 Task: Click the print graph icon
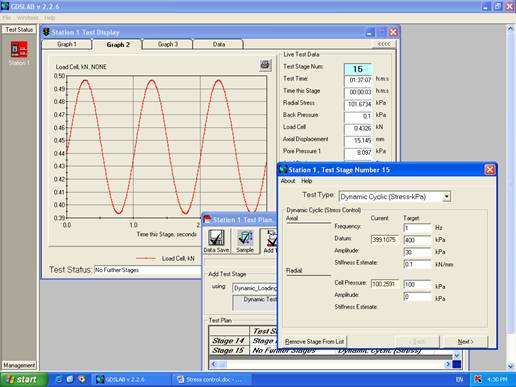pyautogui.click(x=265, y=65)
